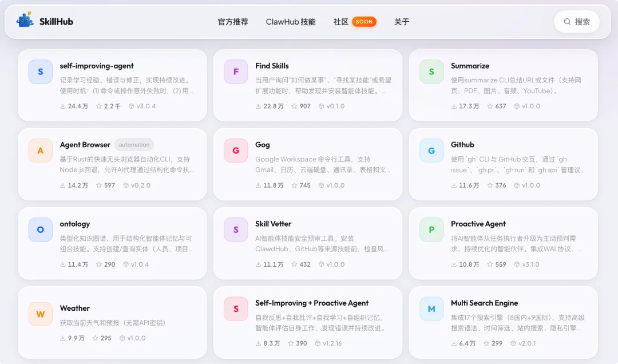Click the Gog skill's red "G" icon
618x364 pixels.
(236, 151)
